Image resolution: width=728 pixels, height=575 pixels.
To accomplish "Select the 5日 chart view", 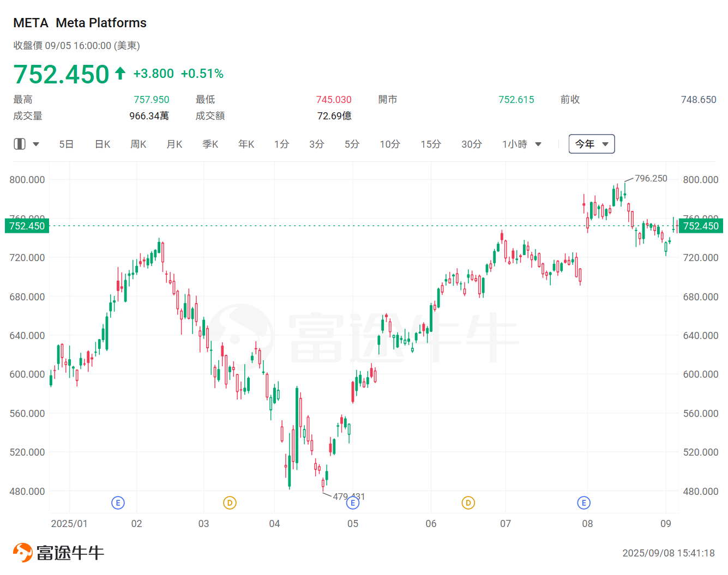I will click(67, 144).
